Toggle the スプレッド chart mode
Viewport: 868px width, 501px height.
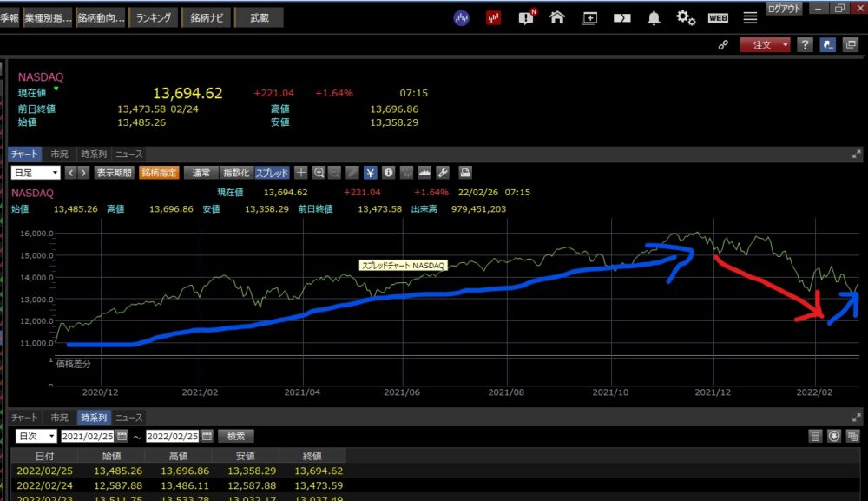click(x=272, y=173)
